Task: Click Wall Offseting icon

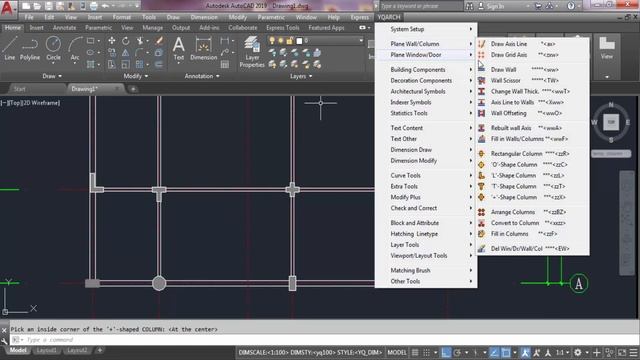Action: [482, 113]
